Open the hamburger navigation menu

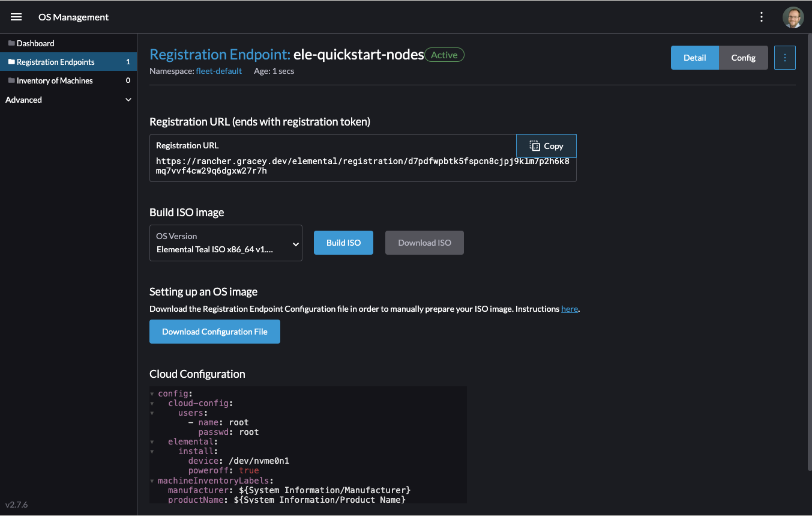click(x=16, y=17)
